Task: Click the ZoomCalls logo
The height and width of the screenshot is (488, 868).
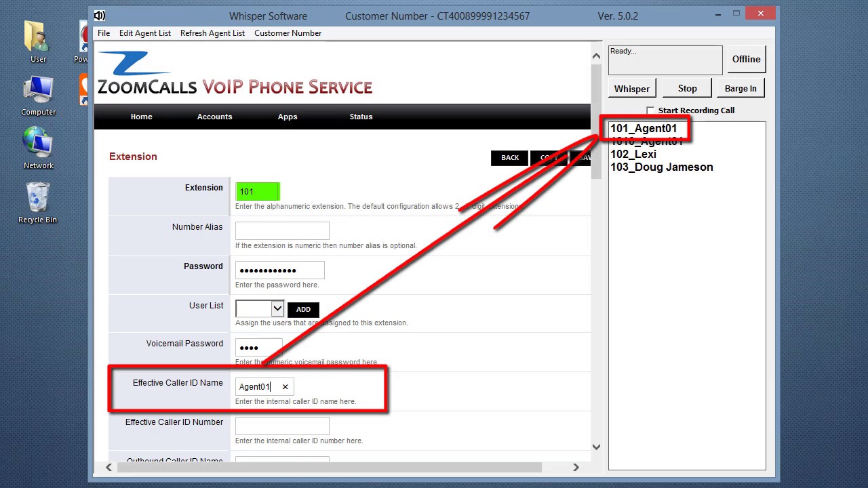Action: coord(235,73)
